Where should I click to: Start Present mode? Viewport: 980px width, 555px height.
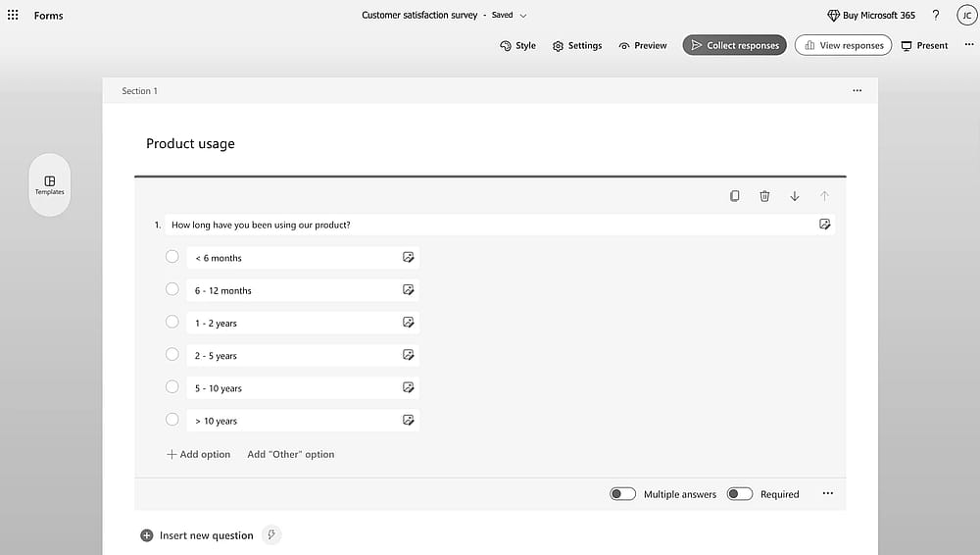924,46
